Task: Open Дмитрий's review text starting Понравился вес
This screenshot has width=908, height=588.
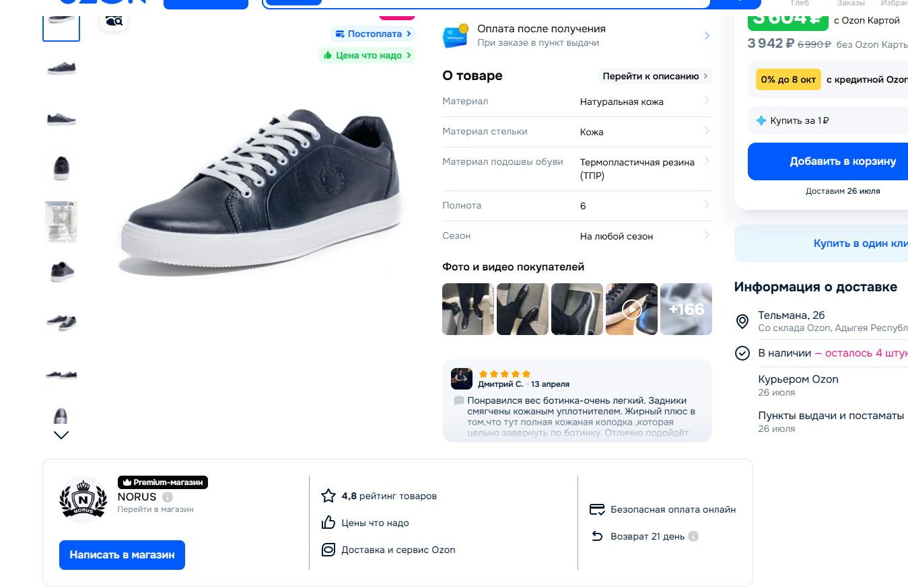Action: 581,416
